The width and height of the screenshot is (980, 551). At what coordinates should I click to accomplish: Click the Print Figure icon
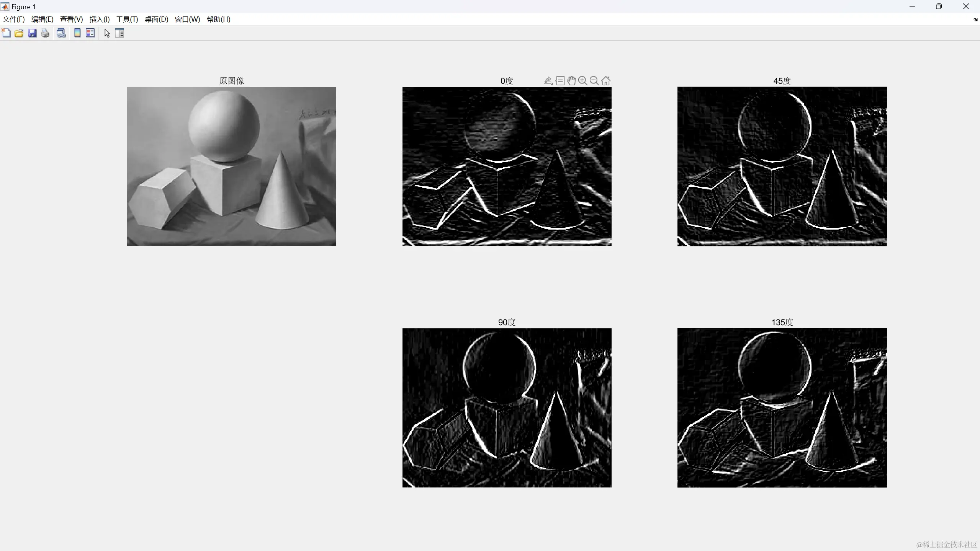pos(45,33)
